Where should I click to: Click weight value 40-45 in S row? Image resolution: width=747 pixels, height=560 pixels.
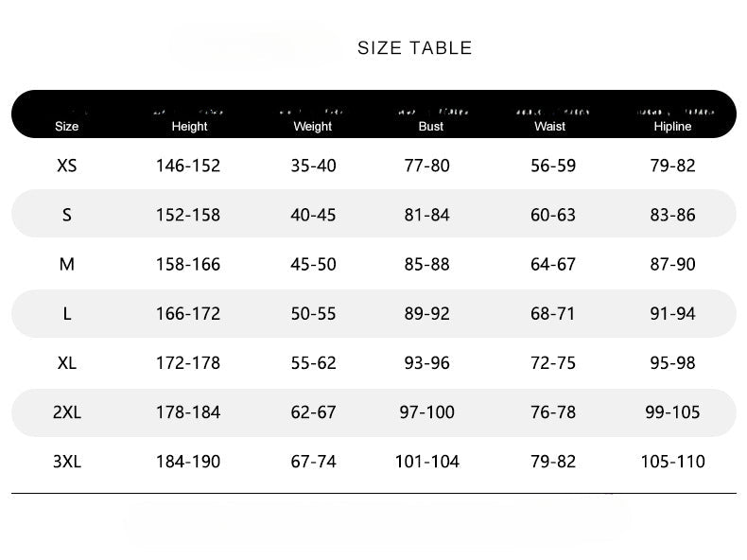[313, 215]
